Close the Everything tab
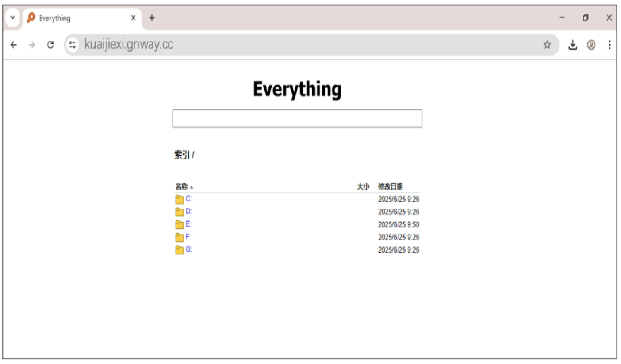Screen dimensions: 621x364 tap(133, 18)
